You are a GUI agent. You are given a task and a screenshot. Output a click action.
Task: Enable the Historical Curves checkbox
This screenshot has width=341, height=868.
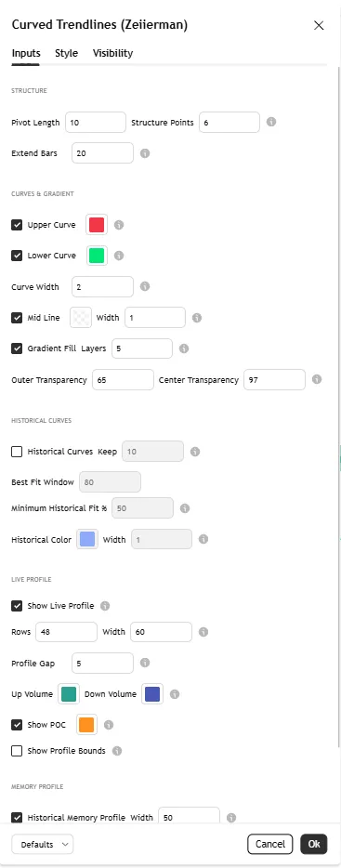pyautogui.click(x=17, y=451)
